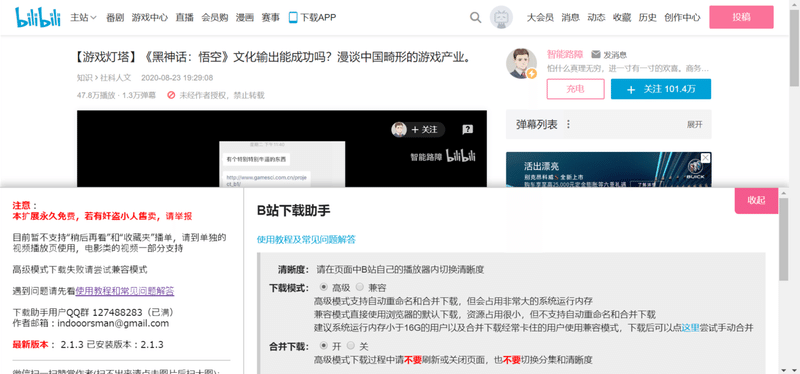The height and width of the screenshot is (374, 800).
Task: Click the question-mark feedback icon in player
Action: click(x=467, y=130)
